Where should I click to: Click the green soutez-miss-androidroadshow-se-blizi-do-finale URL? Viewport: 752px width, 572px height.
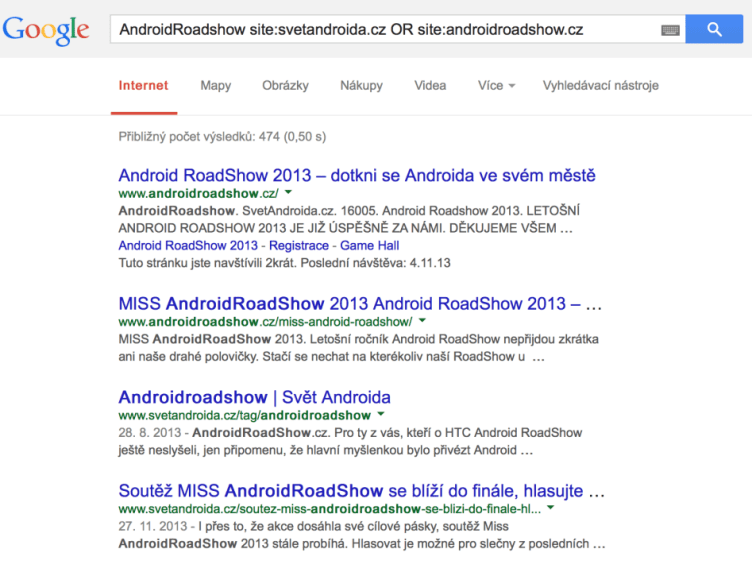(329, 509)
